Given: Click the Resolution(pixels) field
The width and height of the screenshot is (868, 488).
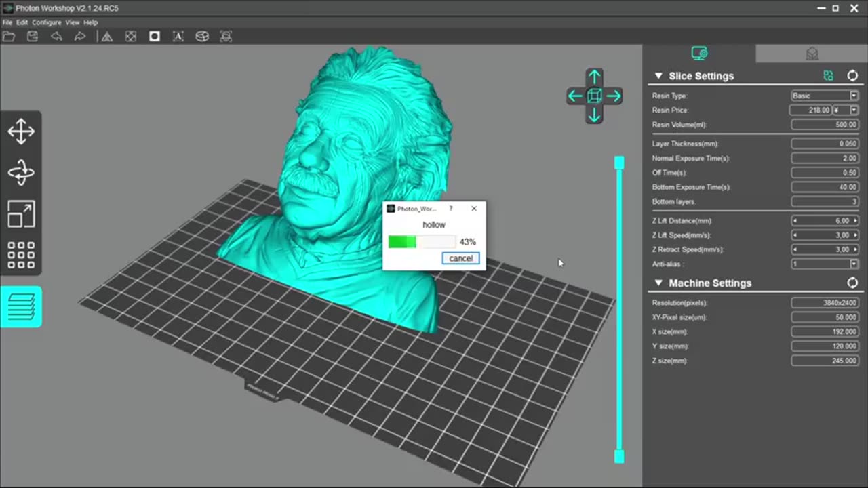Looking at the screenshot, I should pos(825,303).
